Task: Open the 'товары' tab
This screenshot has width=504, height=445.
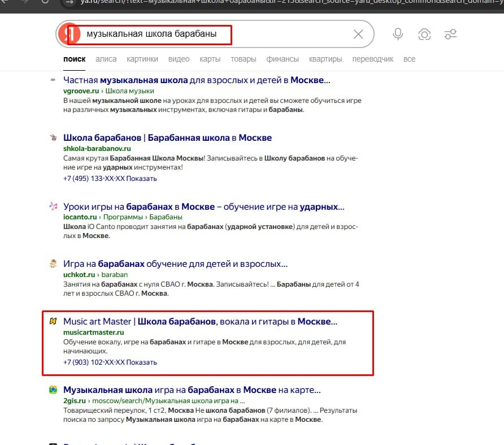Action: [x=244, y=59]
